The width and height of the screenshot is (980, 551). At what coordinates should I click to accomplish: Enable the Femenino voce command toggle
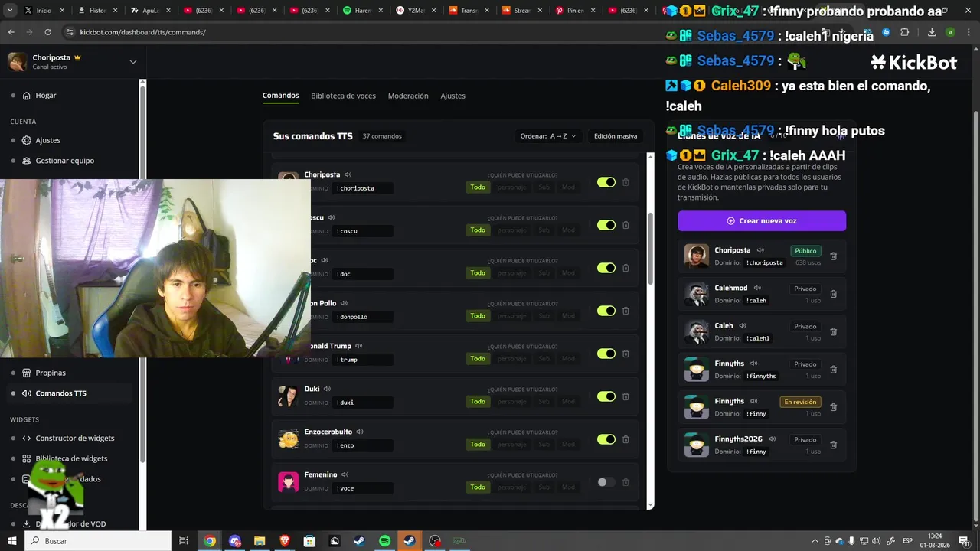[606, 482]
